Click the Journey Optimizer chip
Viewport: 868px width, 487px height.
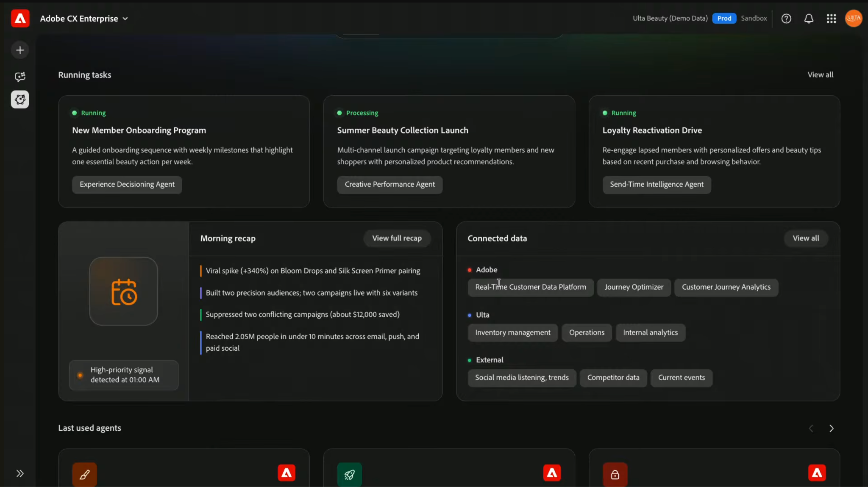[x=634, y=288]
